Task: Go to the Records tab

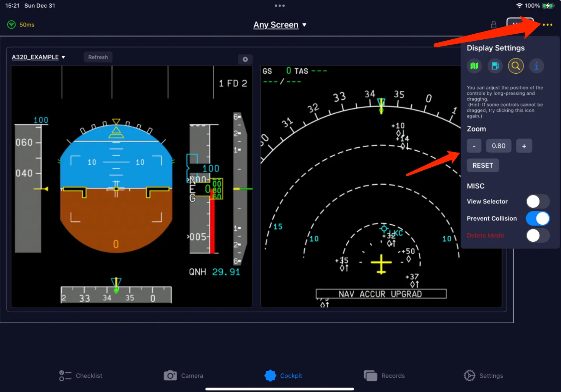Action: 384,376
